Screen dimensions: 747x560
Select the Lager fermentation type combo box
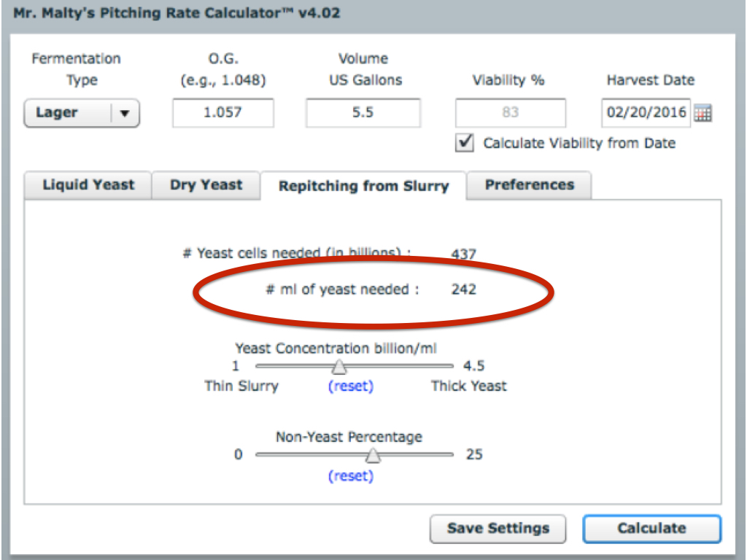click(x=82, y=113)
